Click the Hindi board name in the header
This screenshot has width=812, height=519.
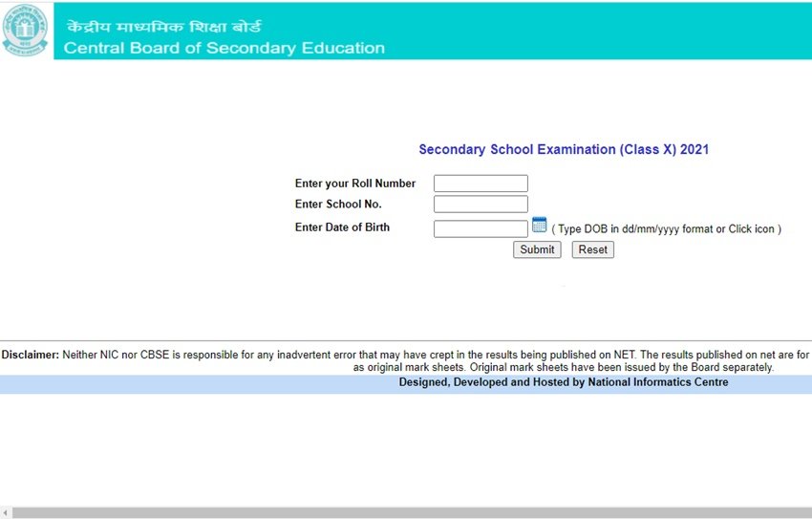point(162,27)
